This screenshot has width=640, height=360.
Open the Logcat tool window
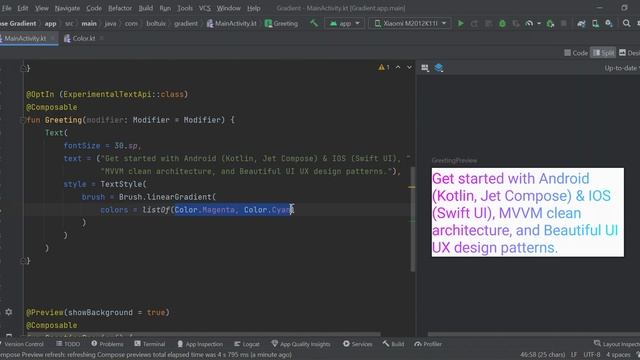[x=247, y=344]
